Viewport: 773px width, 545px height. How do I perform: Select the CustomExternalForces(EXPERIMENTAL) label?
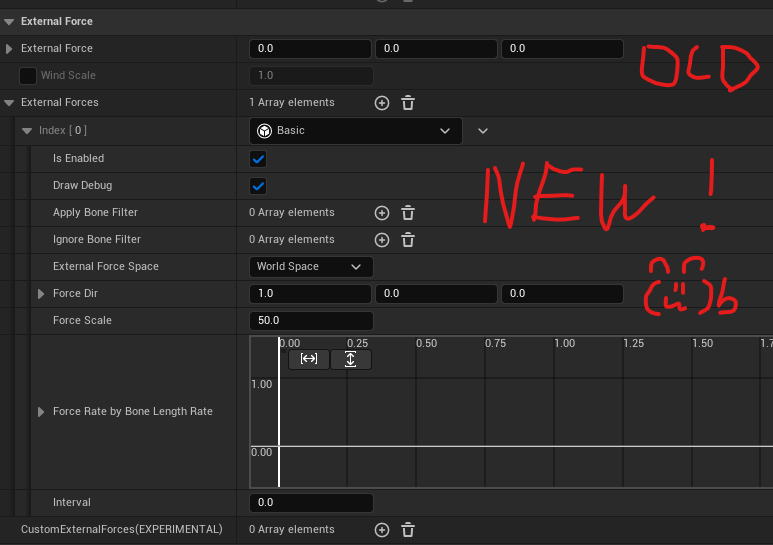[x=121, y=530]
